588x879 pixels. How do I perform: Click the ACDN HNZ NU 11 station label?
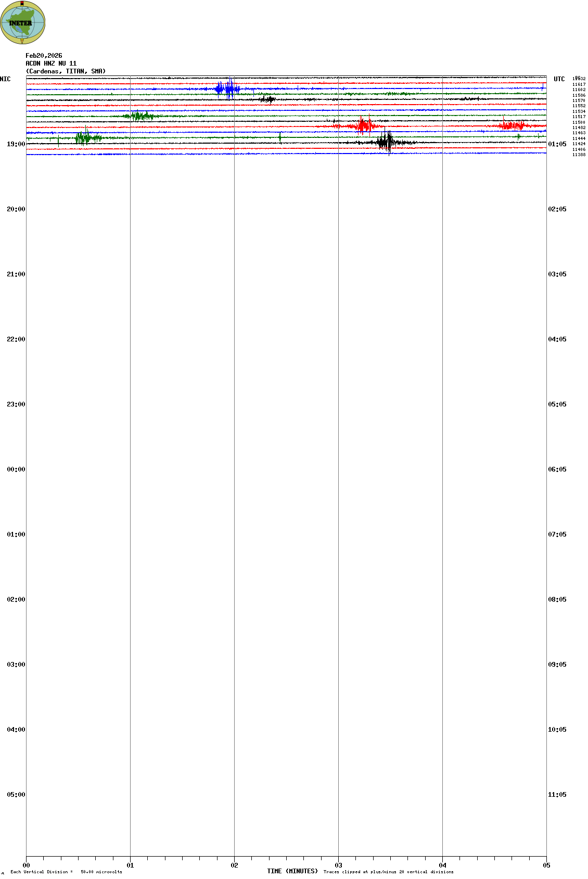(x=51, y=63)
